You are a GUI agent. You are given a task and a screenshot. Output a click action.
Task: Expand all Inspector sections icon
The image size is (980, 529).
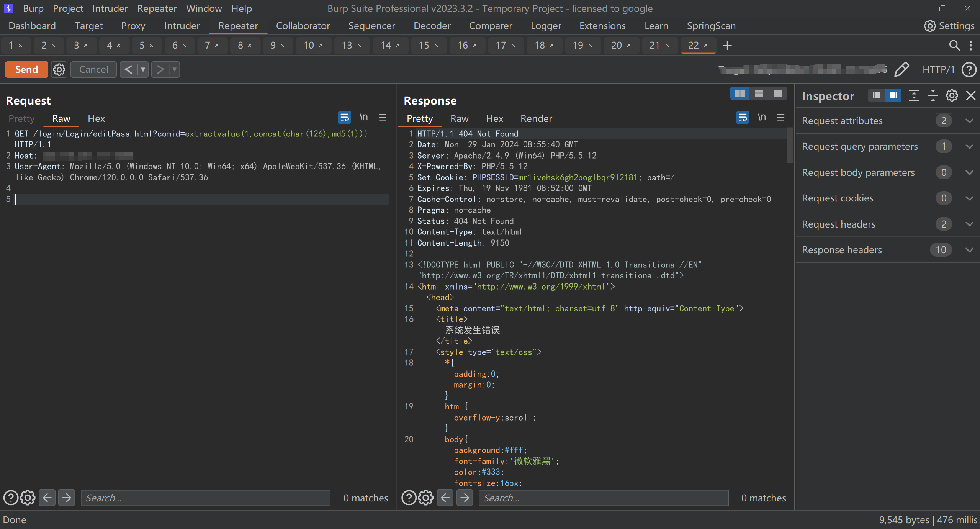click(914, 95)
